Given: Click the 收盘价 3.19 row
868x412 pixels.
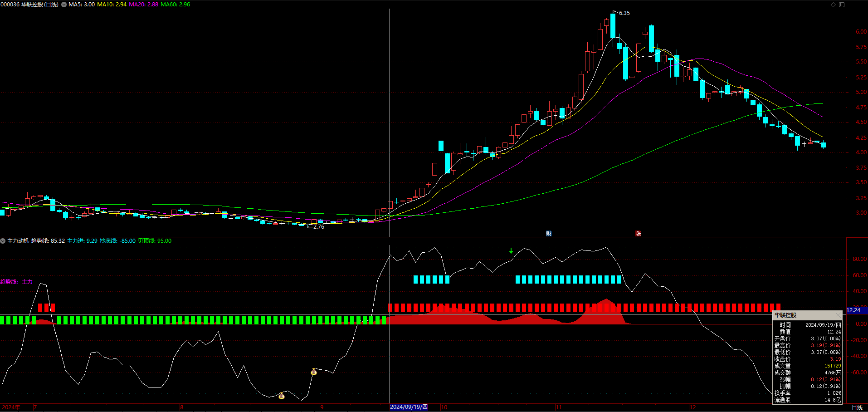Looking at the screenshot, I should 807,359.
